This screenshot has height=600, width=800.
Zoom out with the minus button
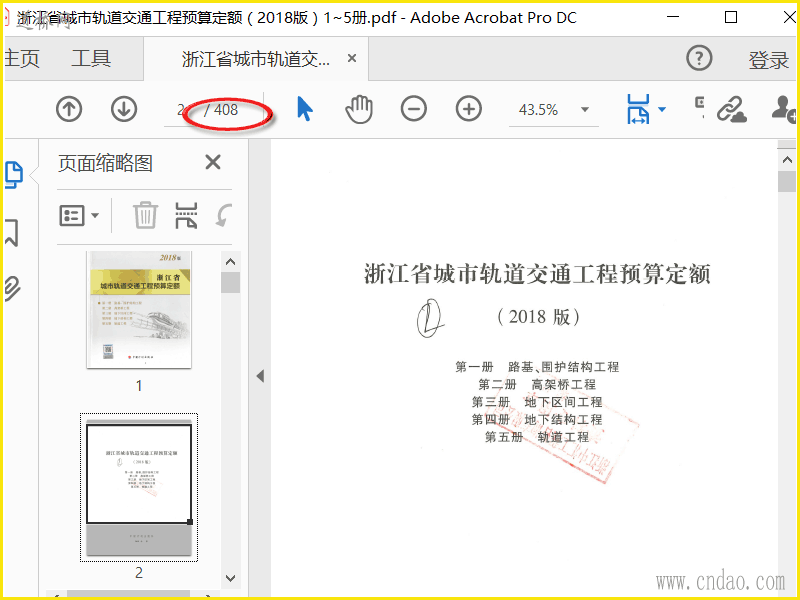414,109
